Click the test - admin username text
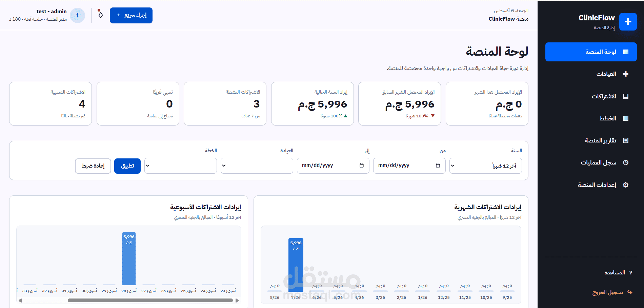This screenshot has width=644, height=308. pos(52,12)
